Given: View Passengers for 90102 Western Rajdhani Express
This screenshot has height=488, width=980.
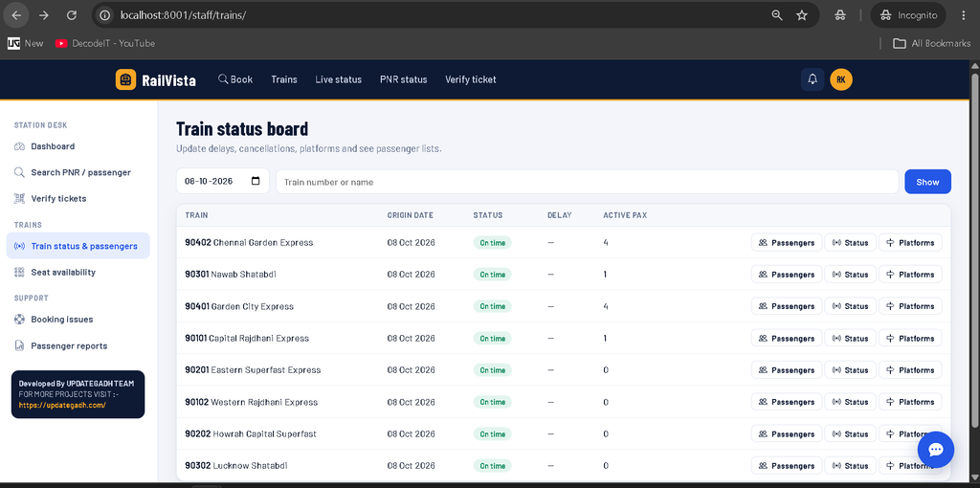Looking at the screenshot, I should coord(787,402).
